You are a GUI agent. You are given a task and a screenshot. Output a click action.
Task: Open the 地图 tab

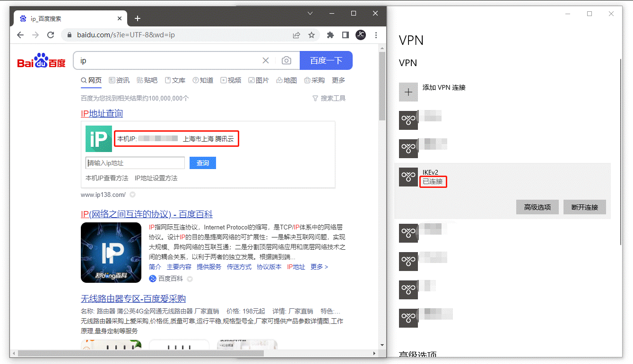pos(286,80)
